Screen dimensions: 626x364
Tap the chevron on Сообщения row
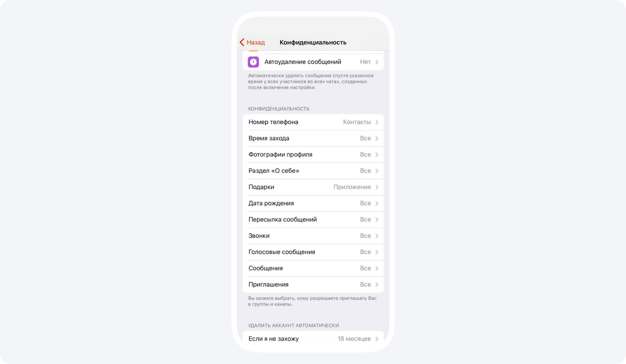coord(377,268)
